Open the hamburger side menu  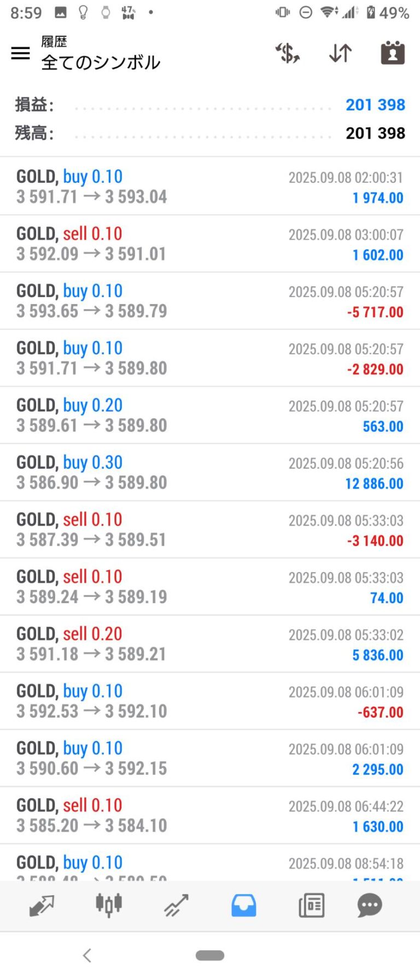tap(21, 53)
